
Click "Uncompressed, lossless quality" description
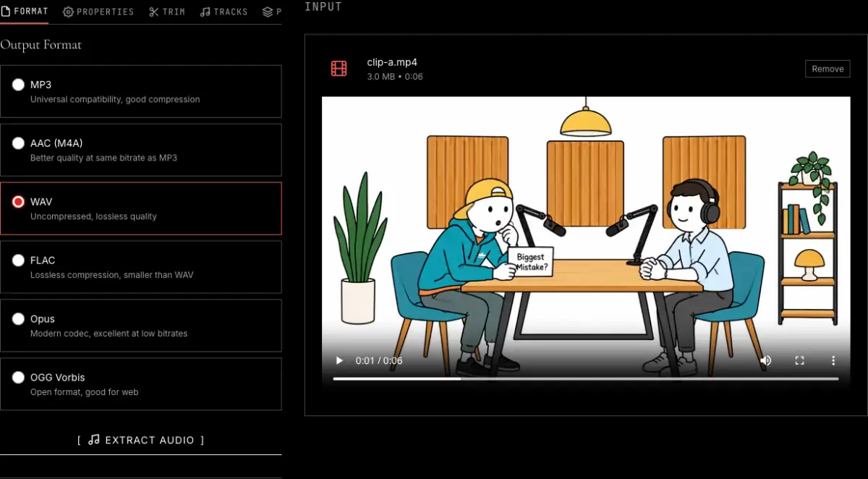(93, 216)
